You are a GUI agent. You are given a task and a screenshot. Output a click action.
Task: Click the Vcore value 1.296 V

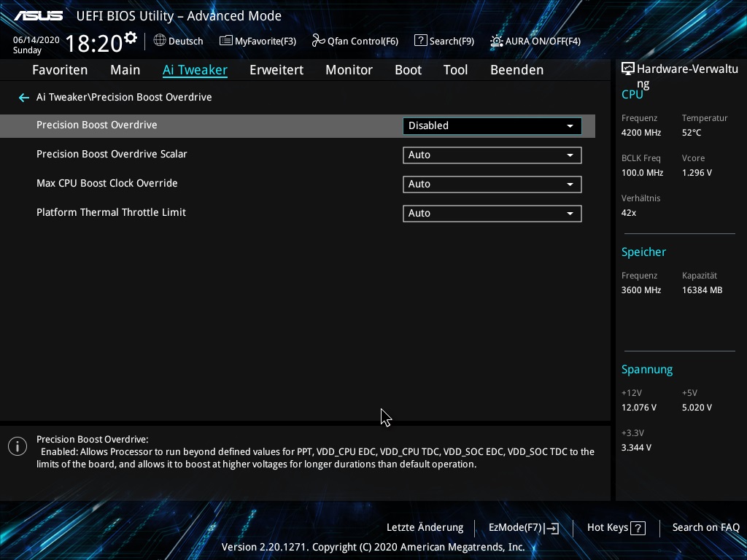(697, 173)
